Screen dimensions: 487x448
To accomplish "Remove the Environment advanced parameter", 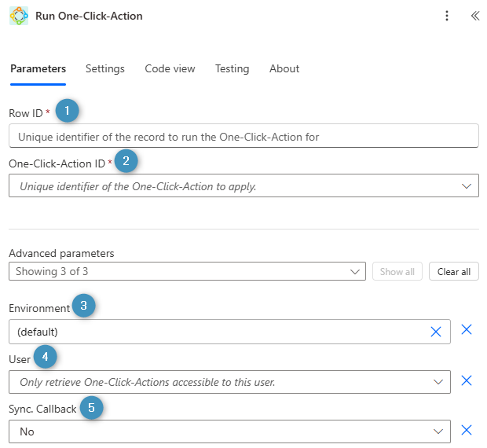I will 466,329.
